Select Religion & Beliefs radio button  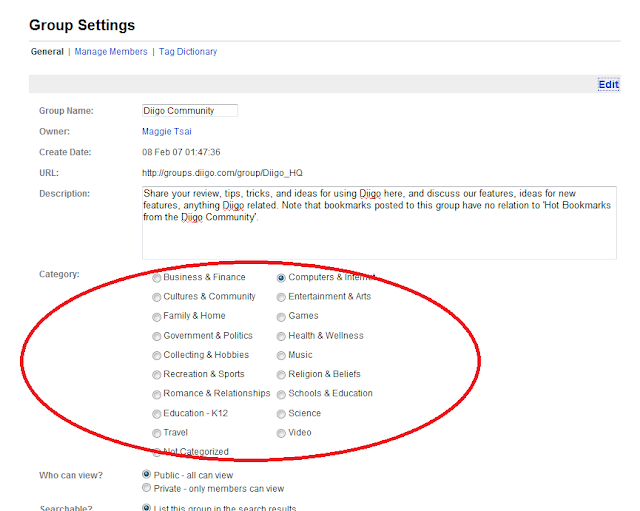[x=281, y=375]
